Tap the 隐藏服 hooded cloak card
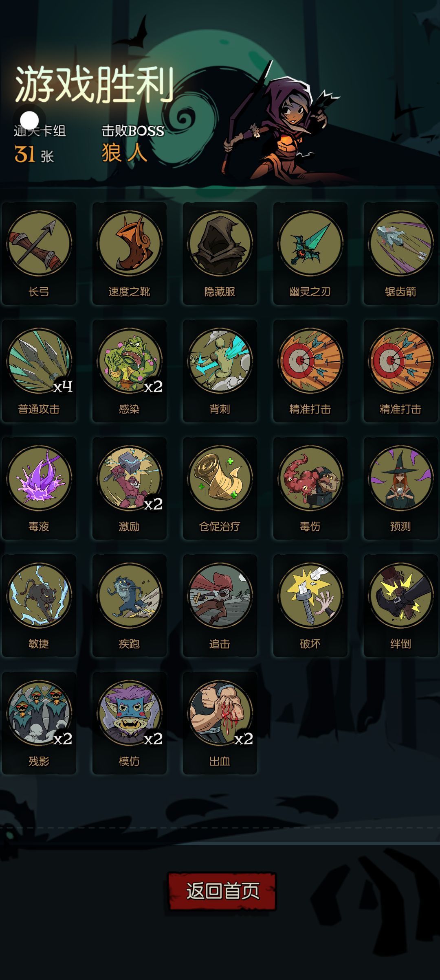This screenshot has width=440, height=980. point(220,243)
